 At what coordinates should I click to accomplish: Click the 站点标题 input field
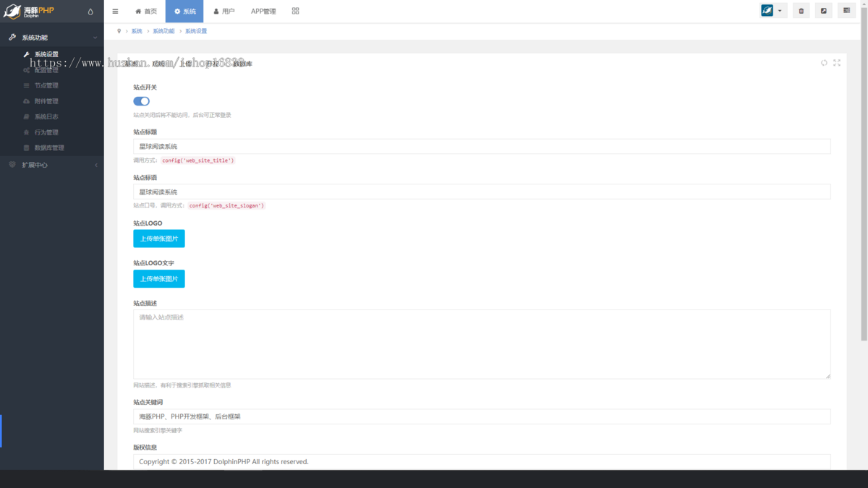coord(482,146)
